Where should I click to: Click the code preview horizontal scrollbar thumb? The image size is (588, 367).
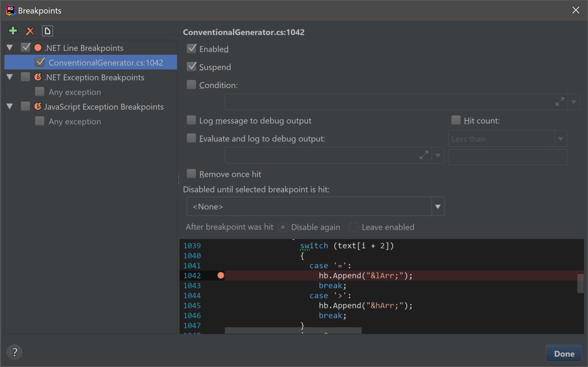click(x=293, y=331)
